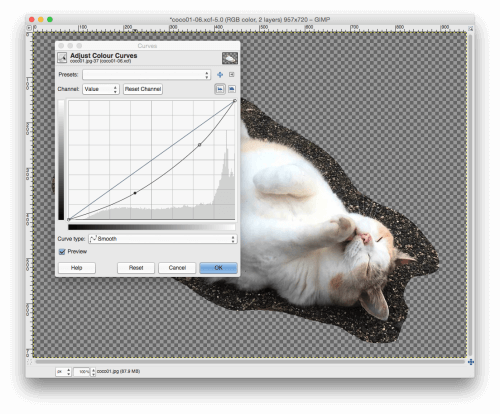Viewport: 500px width, 414px height.
Task: Click the Curves tool icon beside Adjust Colour Curves
Action: [x=62, y=58]
